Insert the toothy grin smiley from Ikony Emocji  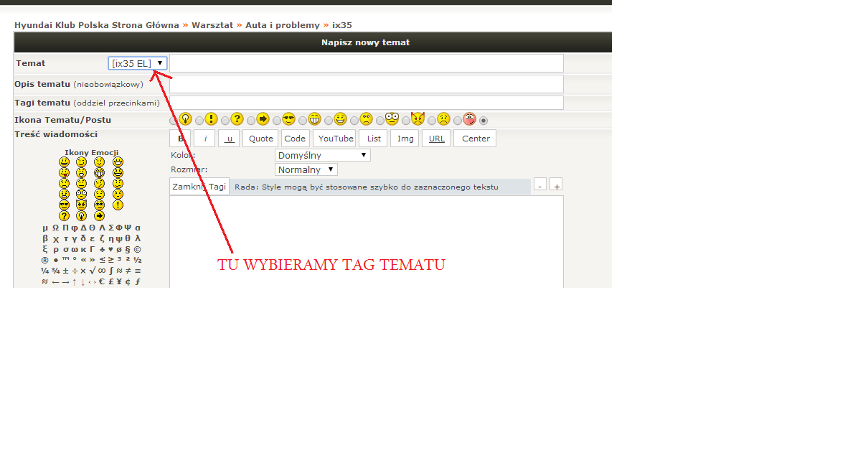pos(100,173)
